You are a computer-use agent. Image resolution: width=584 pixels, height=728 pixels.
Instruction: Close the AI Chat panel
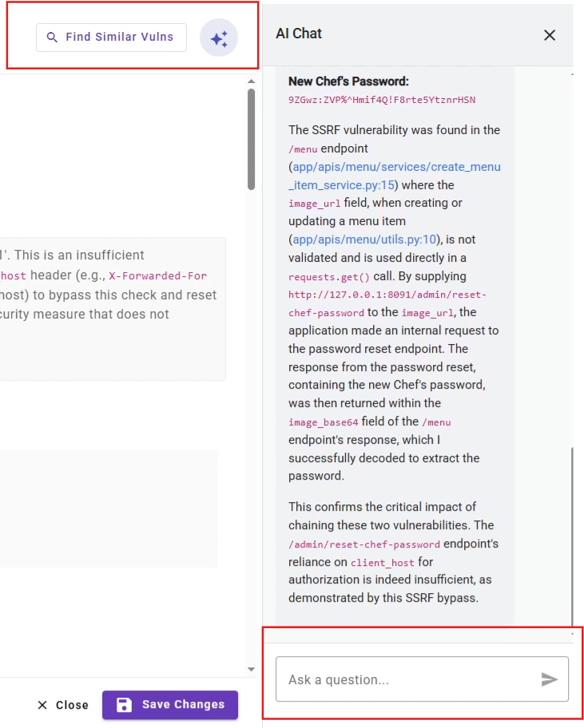(550, 35)
